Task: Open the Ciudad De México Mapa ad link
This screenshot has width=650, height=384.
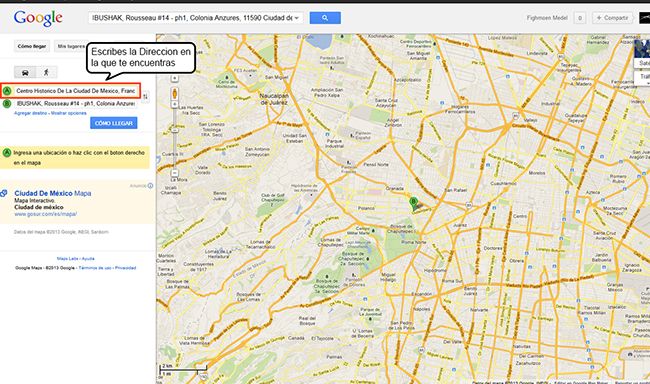Action: (x=53, y=193)
